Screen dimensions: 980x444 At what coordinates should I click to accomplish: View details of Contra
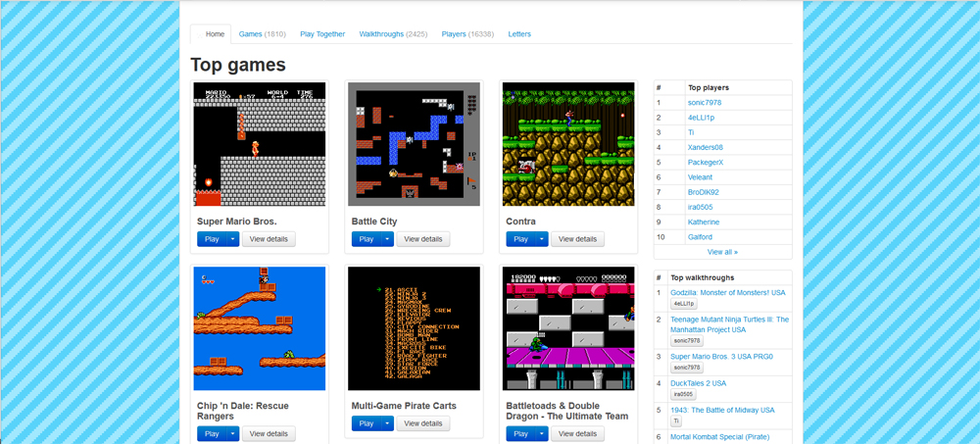pos(577,239)
